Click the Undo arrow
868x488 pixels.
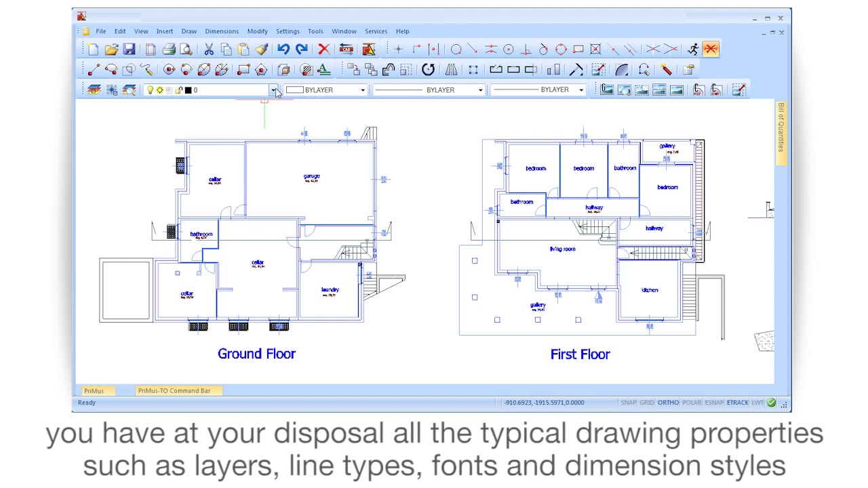[283, 49]
